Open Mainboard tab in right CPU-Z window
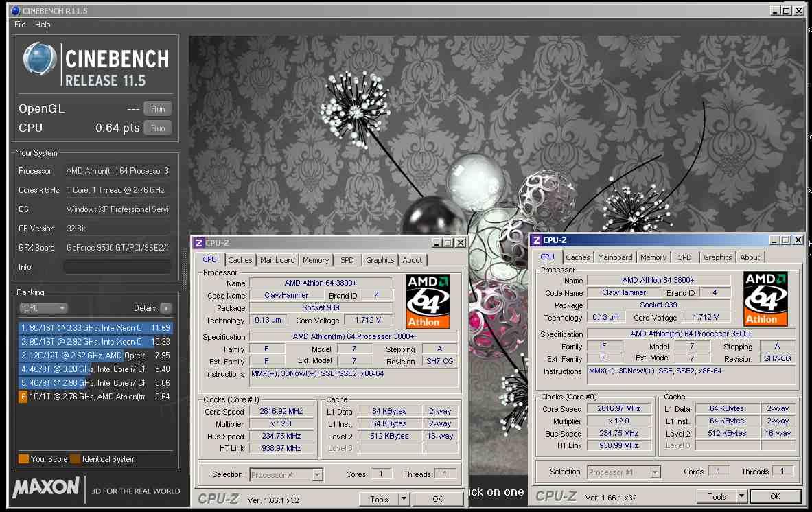 click(x=615, y=257)
